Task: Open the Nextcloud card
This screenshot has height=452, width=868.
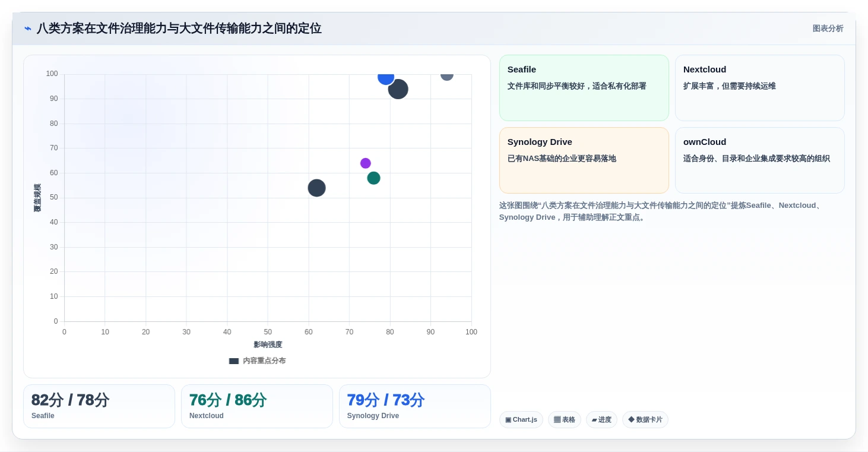Action: pos(760,88)
